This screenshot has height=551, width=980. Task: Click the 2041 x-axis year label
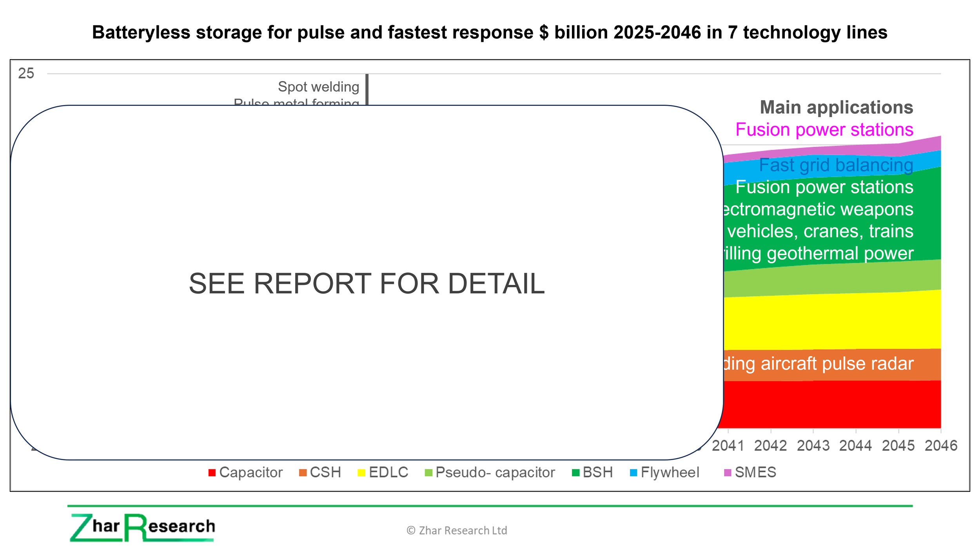tap(728, 446)
